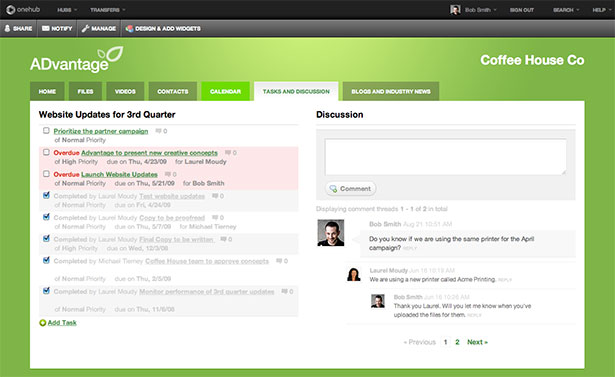Viewport: 615px width, 377px height.
Task: Click comment flag icon on Copy to be proofread
Action: coord(215,217)
